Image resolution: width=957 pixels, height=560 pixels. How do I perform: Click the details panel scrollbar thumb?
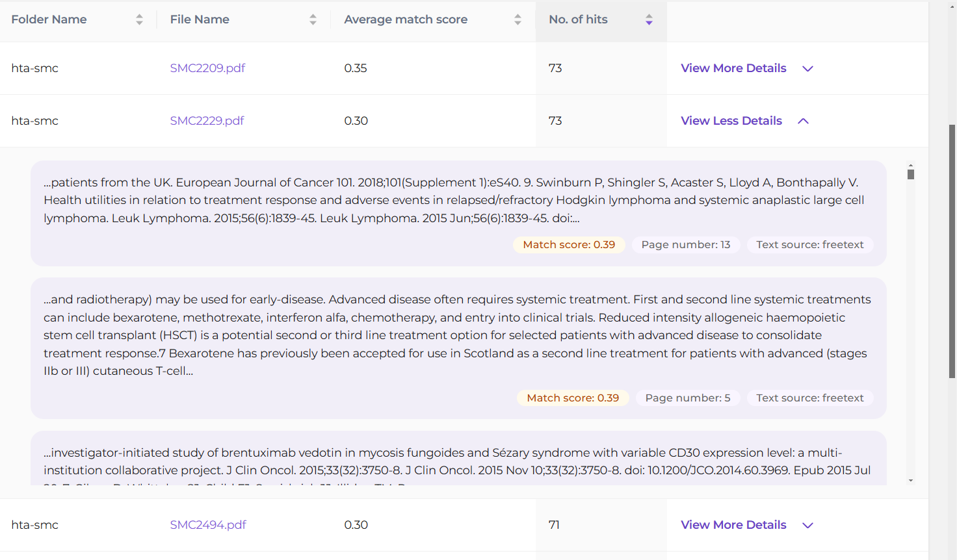911,174
